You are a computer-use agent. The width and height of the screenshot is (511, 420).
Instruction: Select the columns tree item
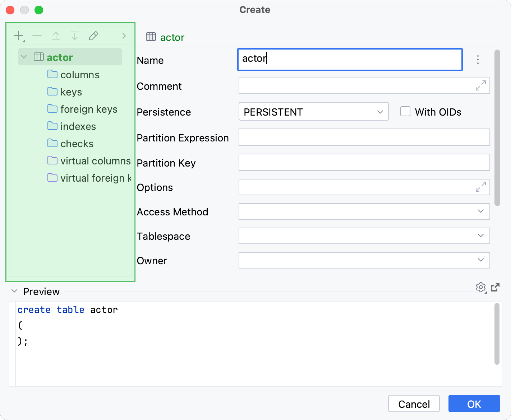click(x=80, y=75)
